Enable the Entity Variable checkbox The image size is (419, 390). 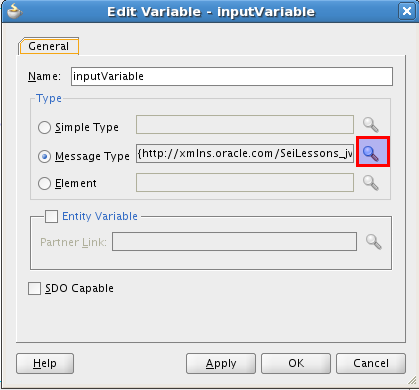[x=51, y=216]
